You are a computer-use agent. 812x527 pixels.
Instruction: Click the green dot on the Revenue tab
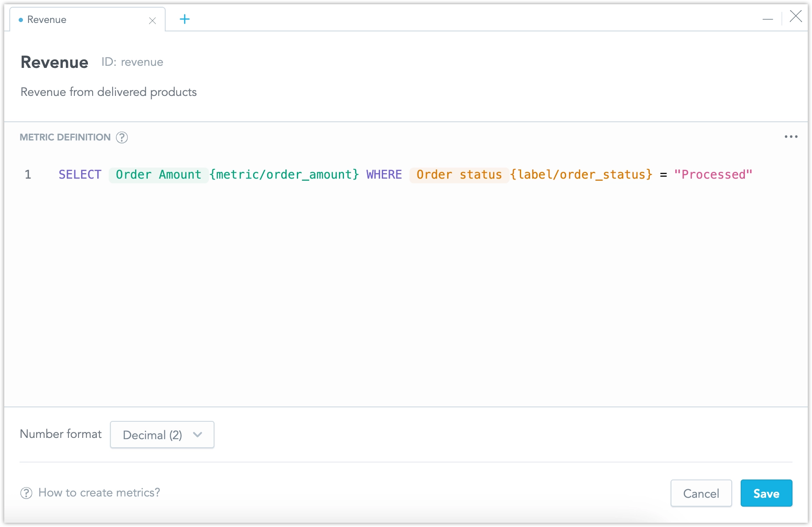click(x=20, y=20)
